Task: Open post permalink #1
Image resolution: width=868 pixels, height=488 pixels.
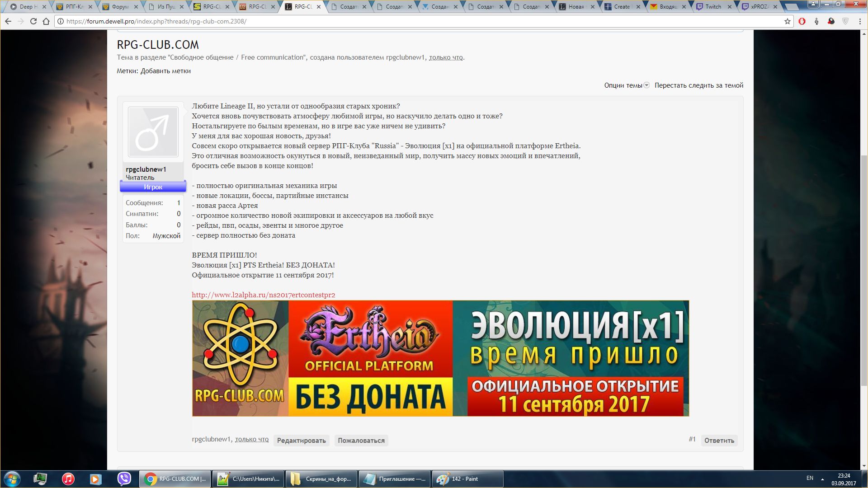Action: pos(692,439)
